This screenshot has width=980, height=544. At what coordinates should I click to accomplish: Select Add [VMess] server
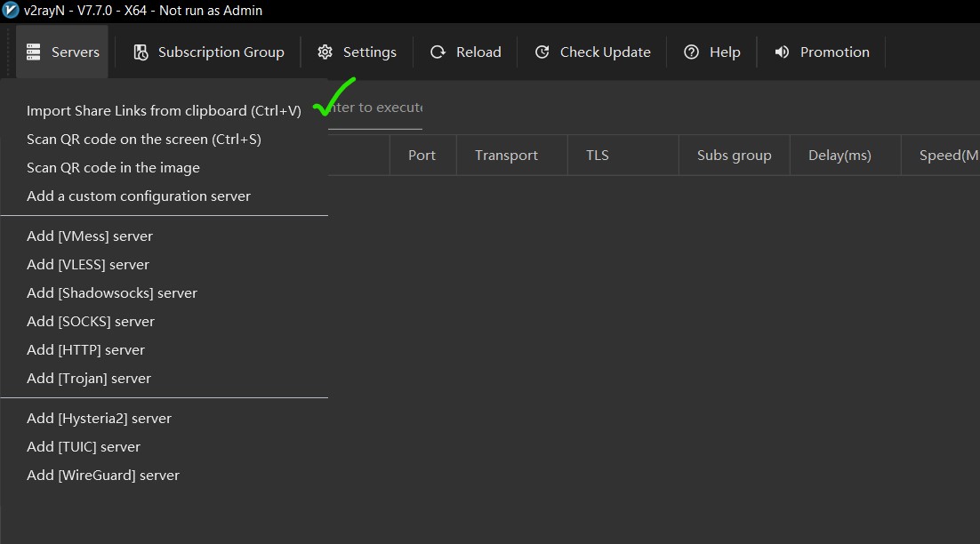pyautogui.click(x=90, y=236)
